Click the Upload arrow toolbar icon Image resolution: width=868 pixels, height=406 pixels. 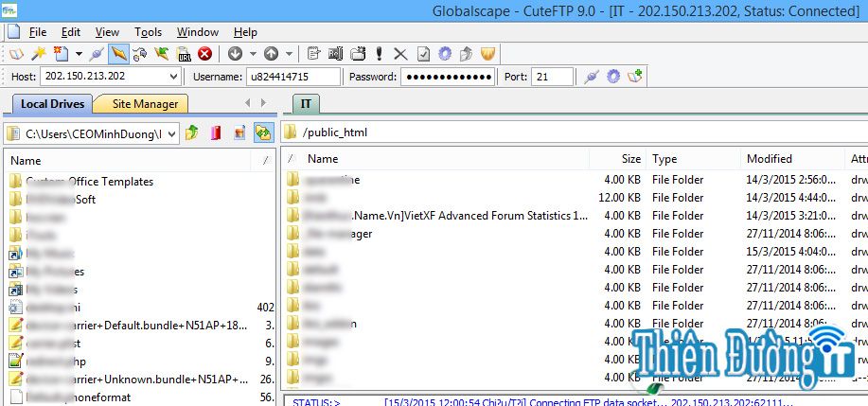(x=272, y=54)
